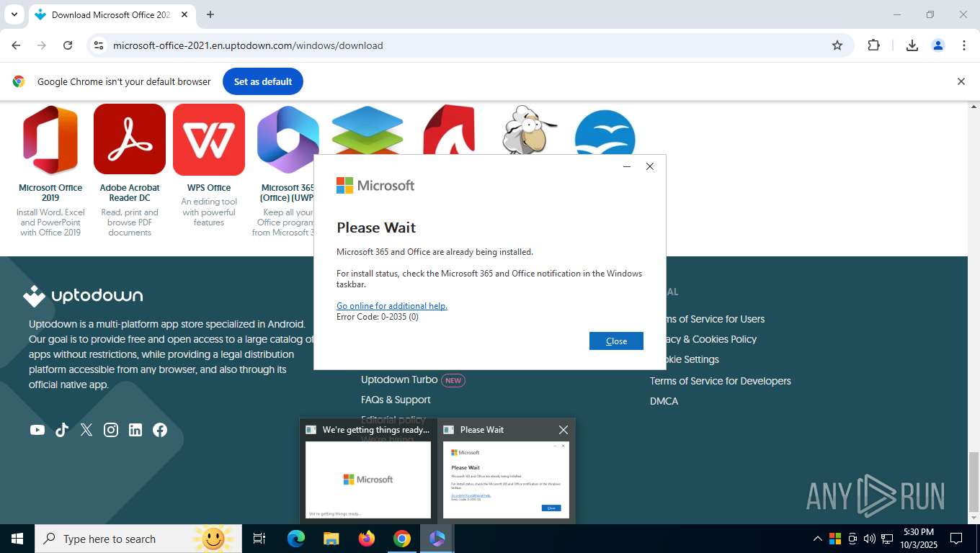
Task: Click the Windows search box
Action: coord(137,539)
